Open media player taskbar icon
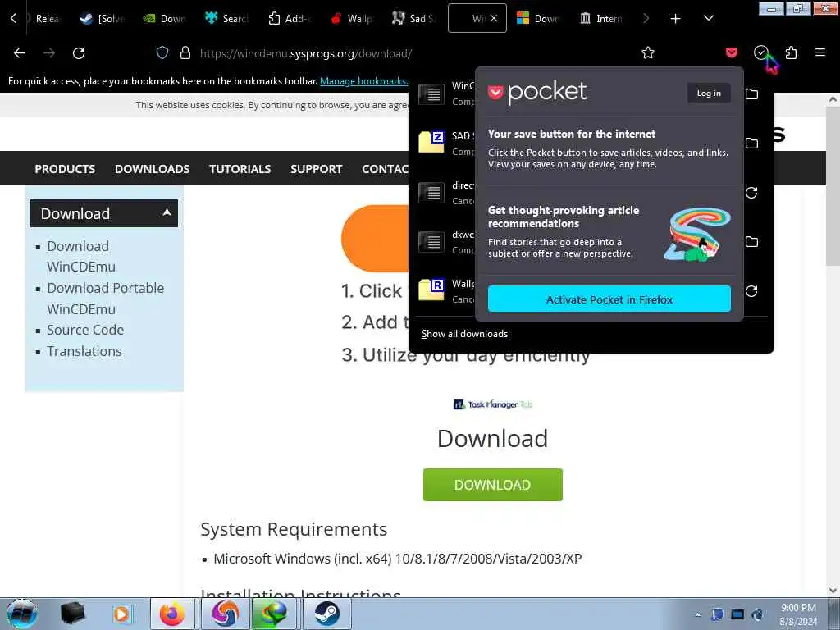The width and height of the screenshot is (840, 630). (x=122, y=614)
